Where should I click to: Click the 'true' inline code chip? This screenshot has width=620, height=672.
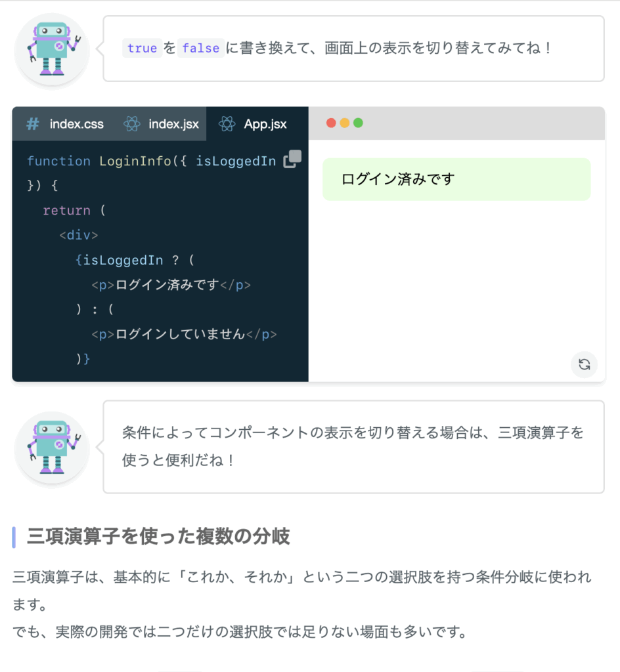pyautogui.click(x=142, y=48)
